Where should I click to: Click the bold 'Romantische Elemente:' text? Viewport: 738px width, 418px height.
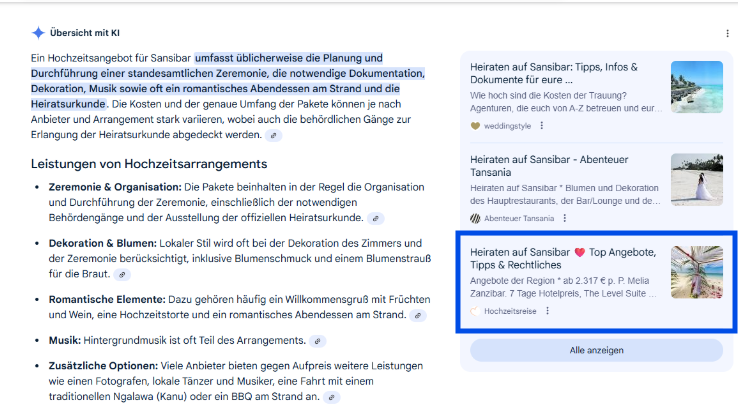(x=107, y=299)
